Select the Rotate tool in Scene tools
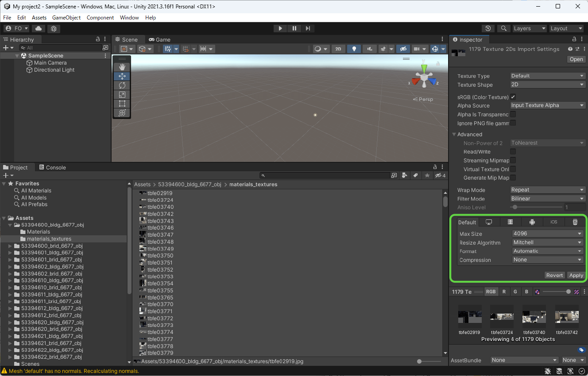The height and width of the screenshot is (376, 588). 122,85
